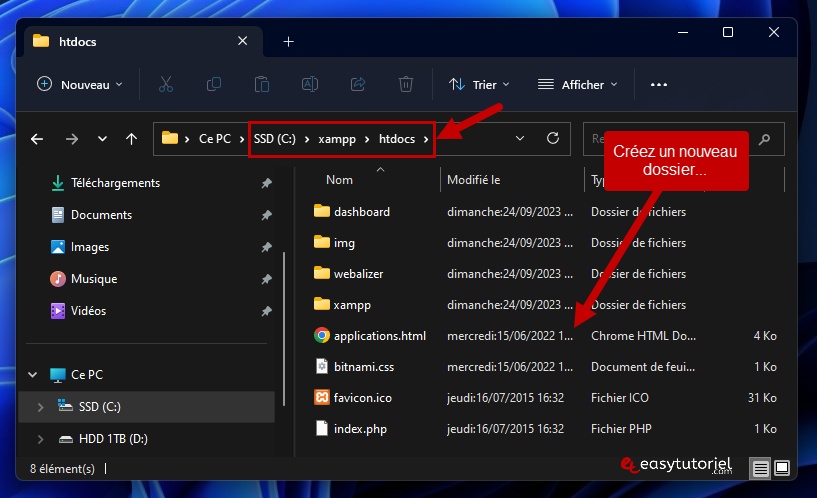817x498 pixels.
Task: Open recent locations chevron
Action: tap(102, 139)
